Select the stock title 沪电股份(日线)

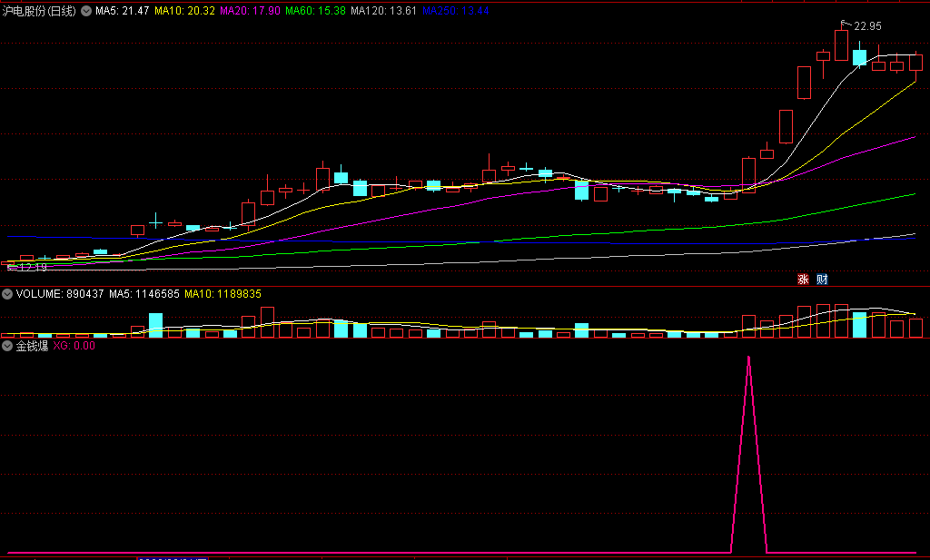tap(39, 11)
